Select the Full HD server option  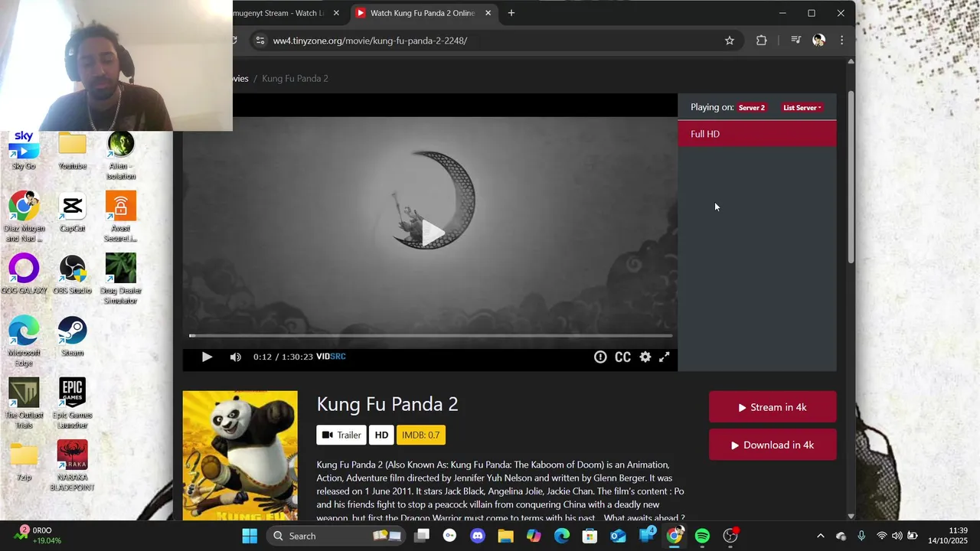757,134
